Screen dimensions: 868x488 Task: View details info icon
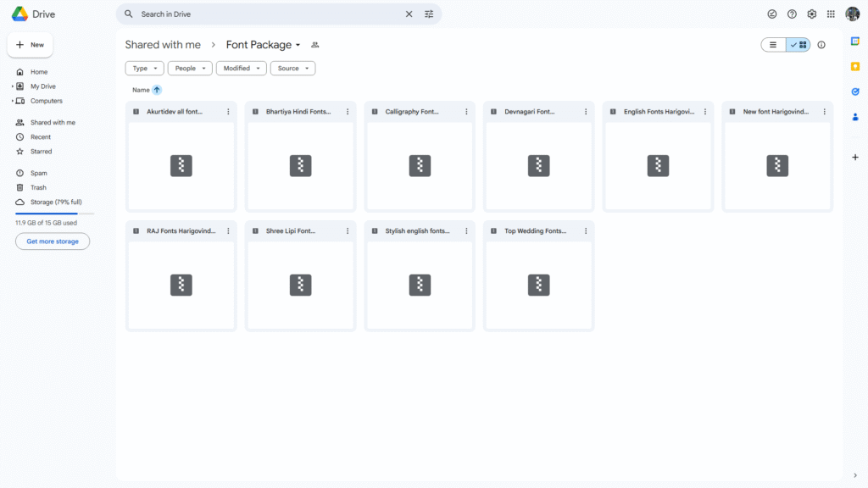coord(821,45)
